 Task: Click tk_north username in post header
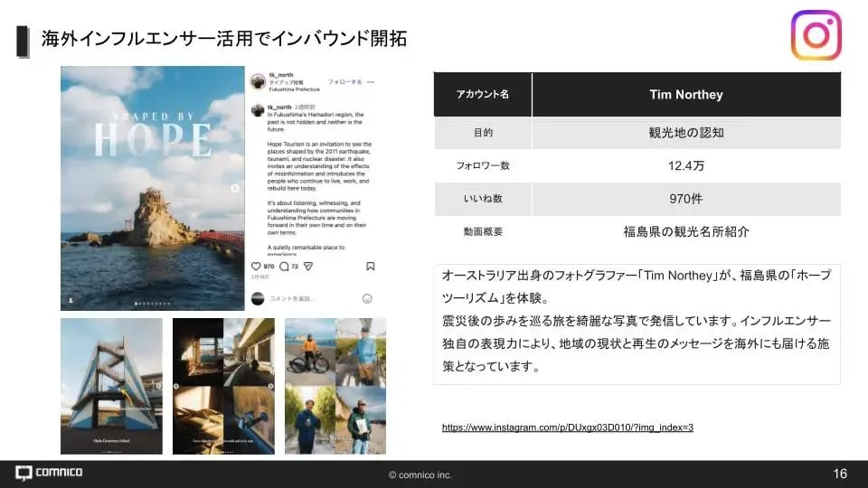(281, 75)
